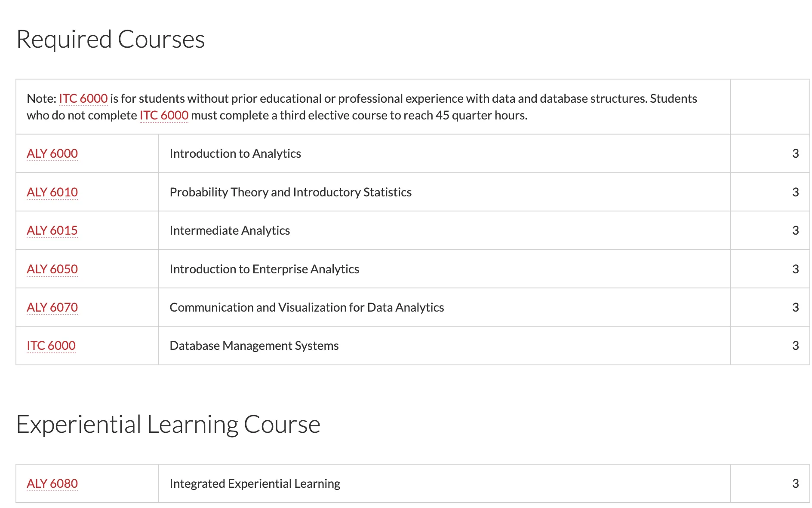Click Integrated Experiential Learning course title
Image resolution: width=812 pixels, height=508 pixels.
255,484
